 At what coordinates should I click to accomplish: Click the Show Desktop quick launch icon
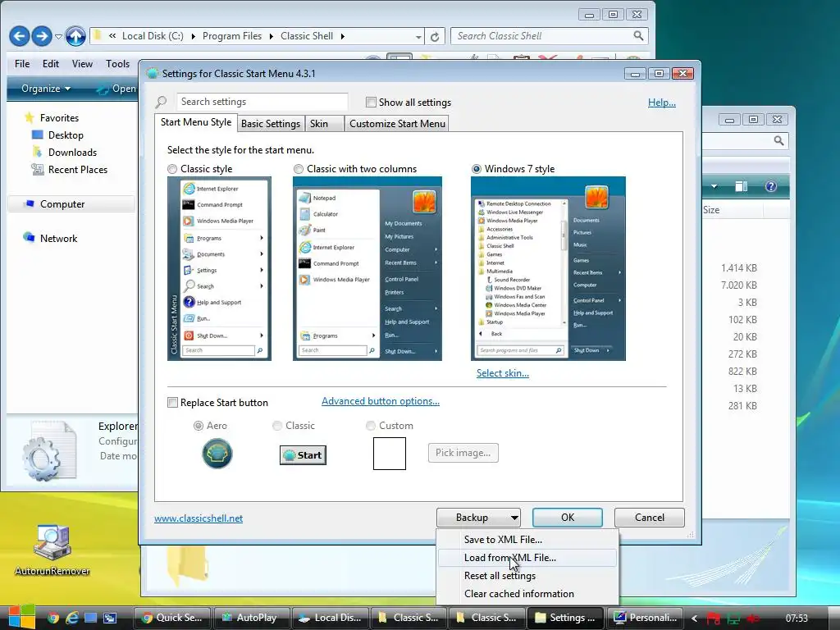pos(91,618)
